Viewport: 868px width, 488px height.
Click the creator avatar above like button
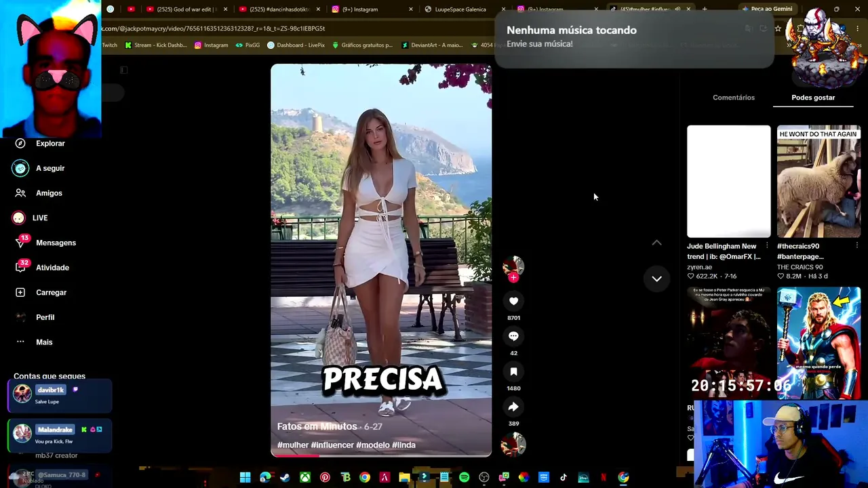[x=513, y=266]
